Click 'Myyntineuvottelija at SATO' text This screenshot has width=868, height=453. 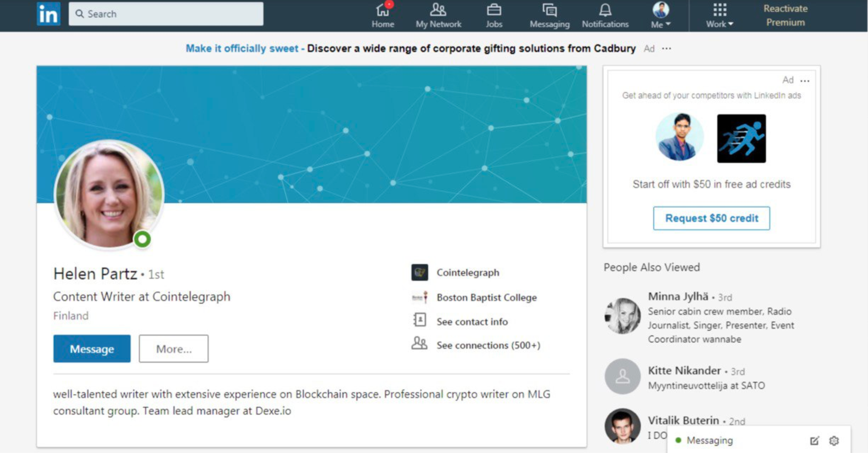tap(706, 385)
